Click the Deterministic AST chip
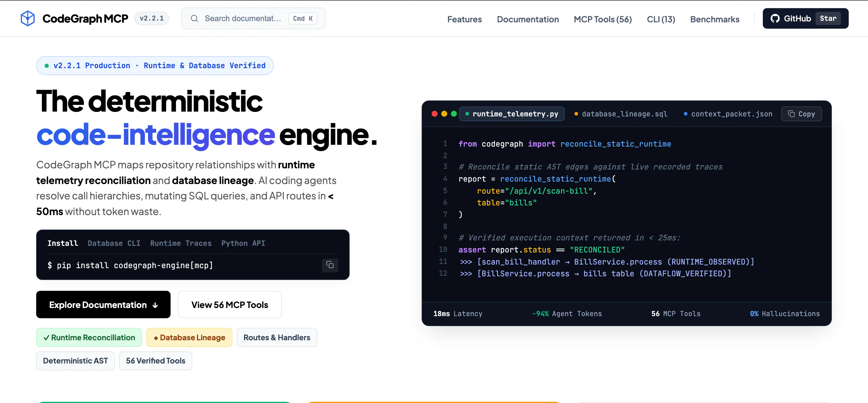The image size is (868, 403). tap(75, 360)
